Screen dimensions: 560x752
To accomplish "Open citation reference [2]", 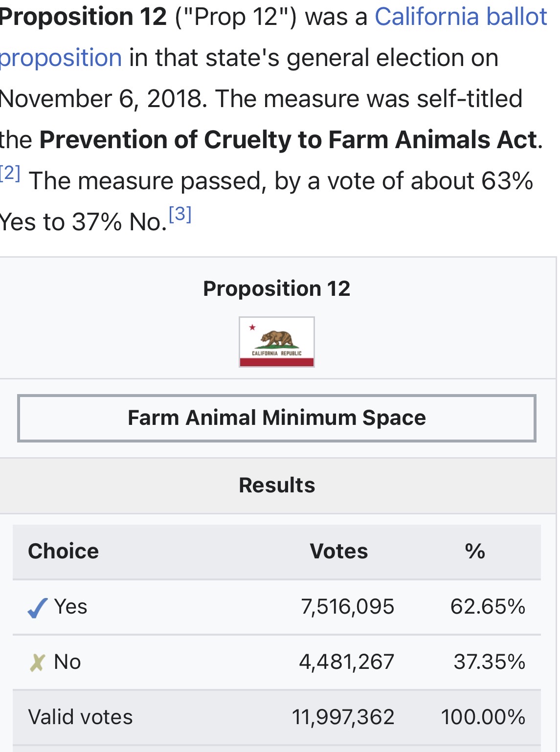I will pos(10,173).
